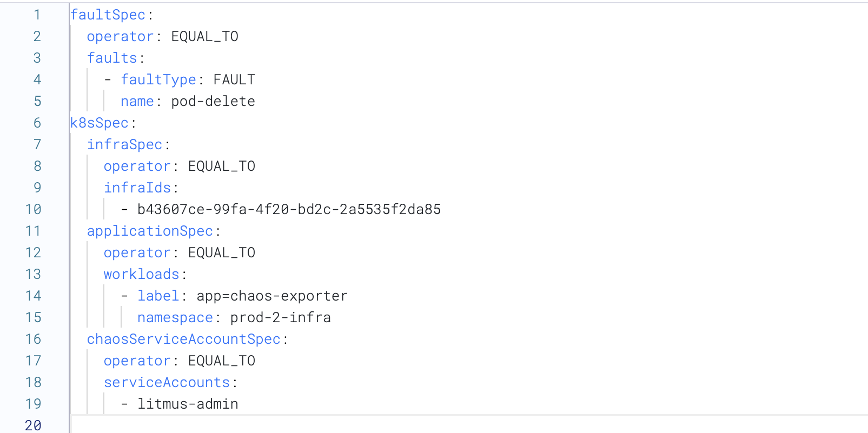Place cursor on infraSpec key

[x=124, y=144]
